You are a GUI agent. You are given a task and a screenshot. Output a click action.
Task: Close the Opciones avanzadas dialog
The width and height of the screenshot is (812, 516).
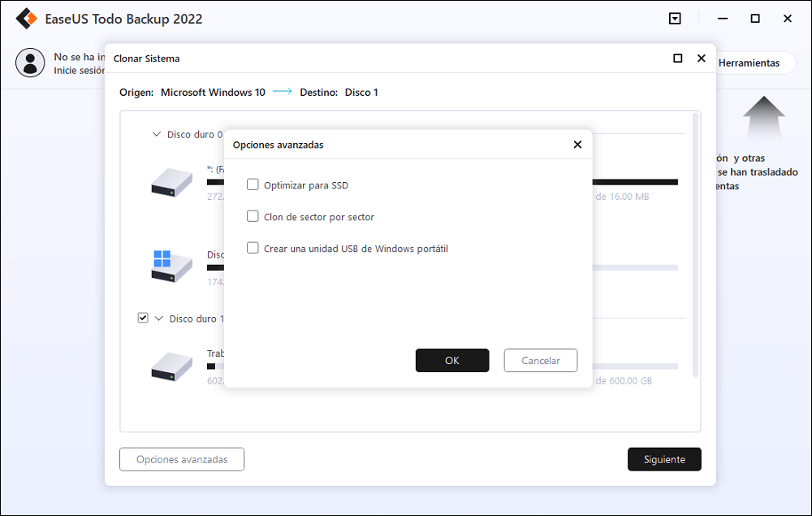(x=577, y=145)
